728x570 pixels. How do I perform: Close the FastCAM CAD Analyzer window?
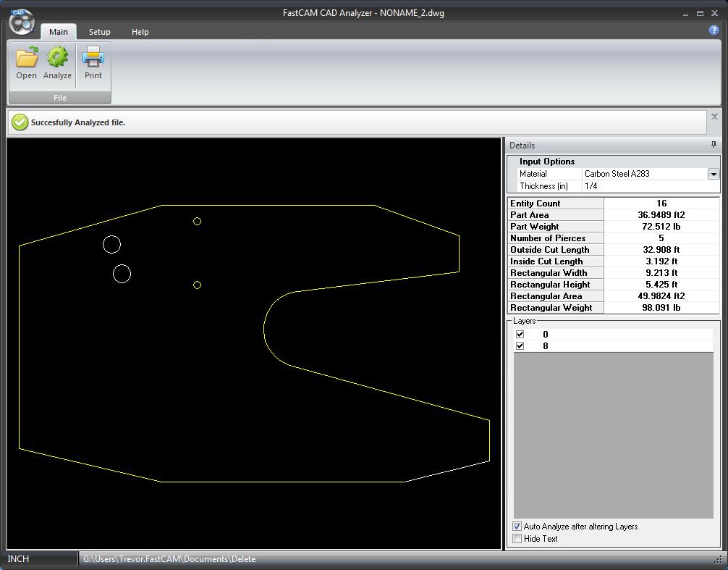tap(714, 13)
